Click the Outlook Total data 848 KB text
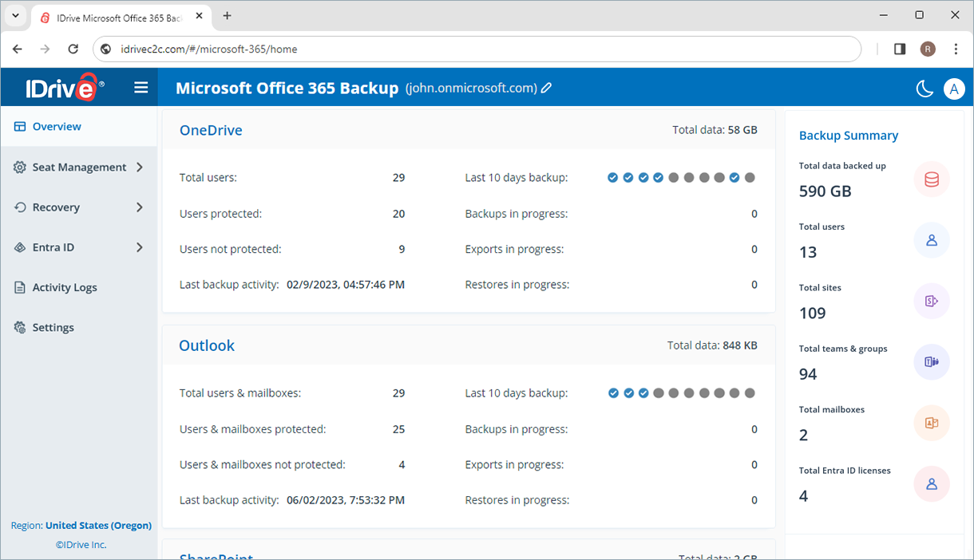Image resolution: width=974 pixels, height=560 pixels. [x=712, y=345]
